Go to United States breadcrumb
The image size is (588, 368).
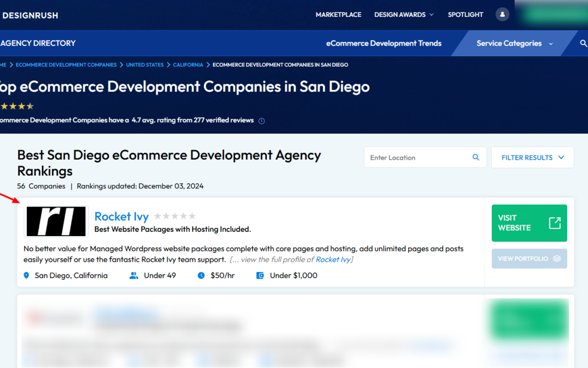(145, 64)
